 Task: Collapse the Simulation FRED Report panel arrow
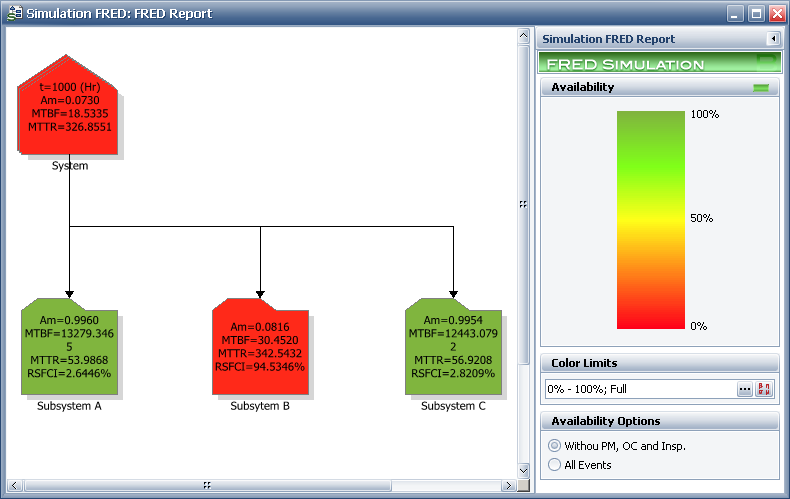772,39
